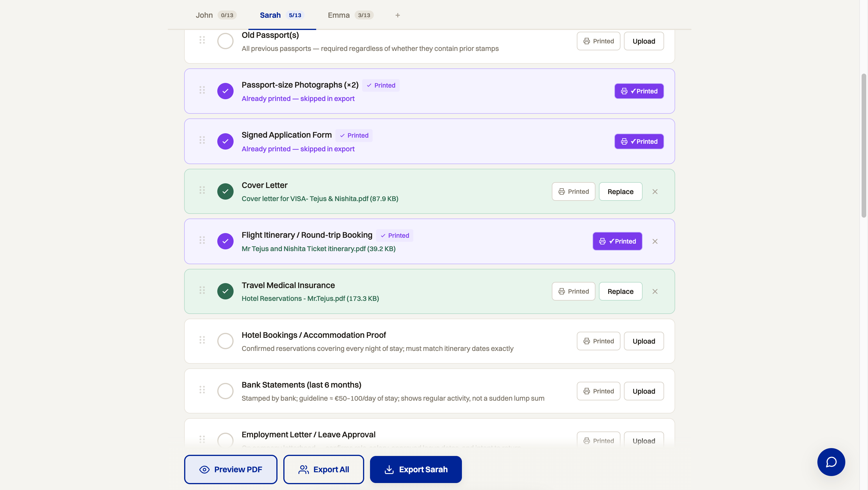
Task: Unmark Printed for Signed Application Form
Action: click(639, 141)
